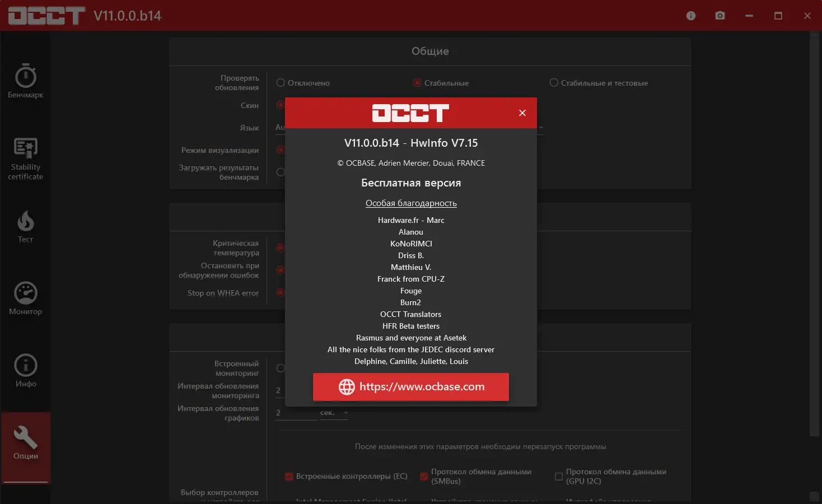822x504 pixels.
Task: Click the Скин setting label
Action: pyautogui.click(x=250, y=105)
